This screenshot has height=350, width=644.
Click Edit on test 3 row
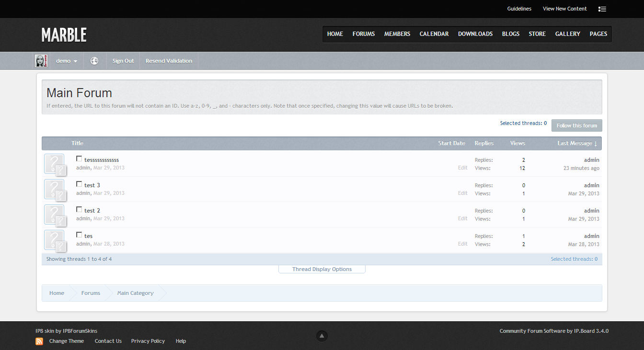(462, 193)
